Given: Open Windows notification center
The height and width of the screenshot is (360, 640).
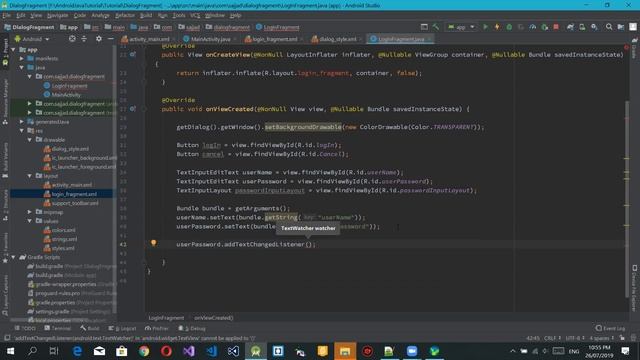Looking at the screenshot, I should click(625, 351).
